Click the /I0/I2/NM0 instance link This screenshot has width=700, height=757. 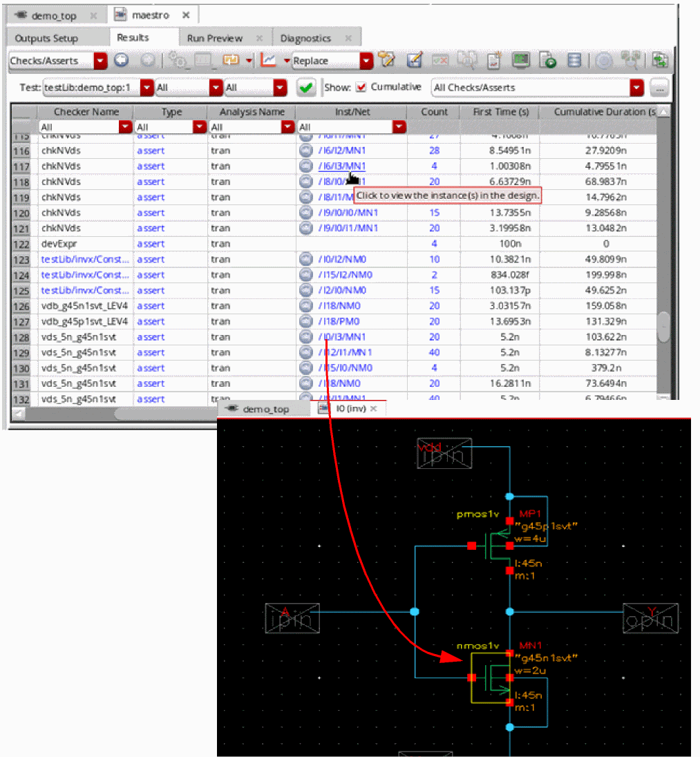pos(340,260)
